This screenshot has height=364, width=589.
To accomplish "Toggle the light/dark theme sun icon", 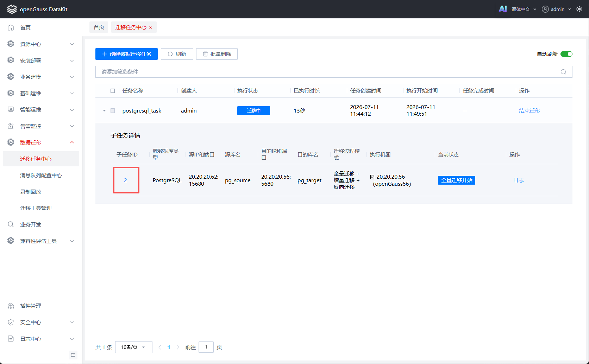I will (579, 9).
